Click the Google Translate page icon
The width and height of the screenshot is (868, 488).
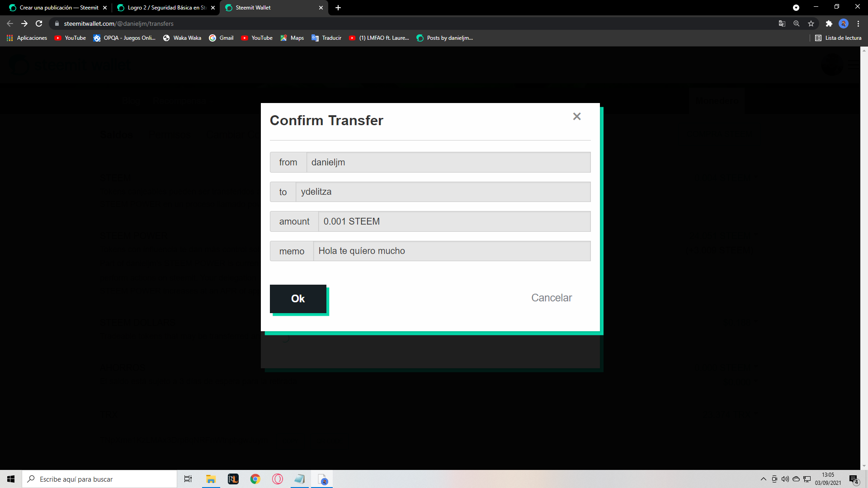tap(782, 23)
